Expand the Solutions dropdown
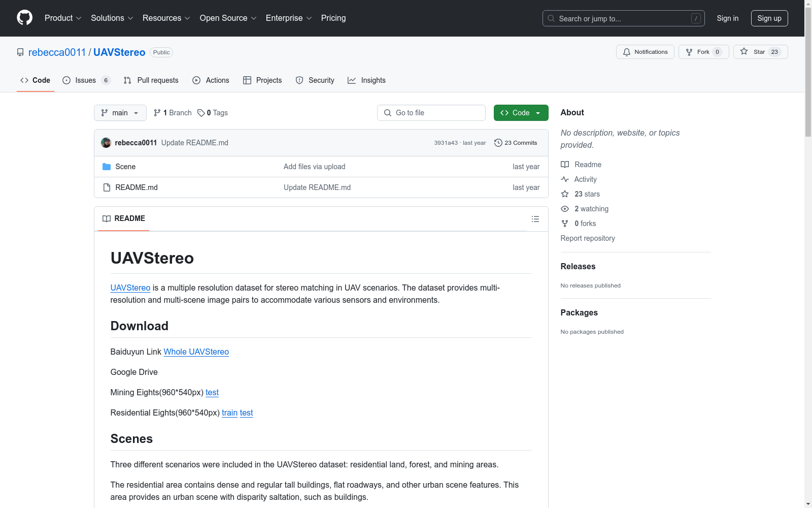 pyautogui.click(x=112, y=18)
